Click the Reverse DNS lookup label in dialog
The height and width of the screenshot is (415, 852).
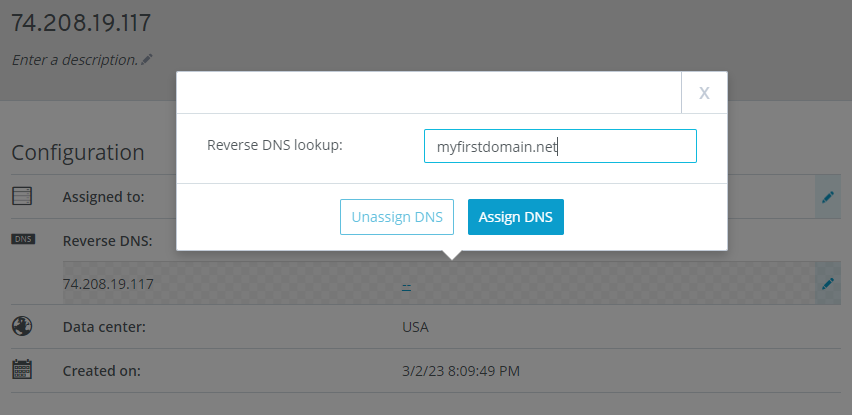(275, 146)
